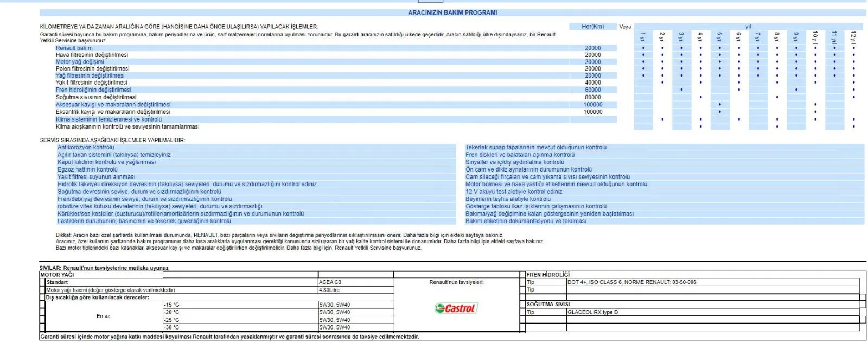Click the 'Renault bakım' row label
Viewport: 868px width, 342px height.
[x=74, y=48]
